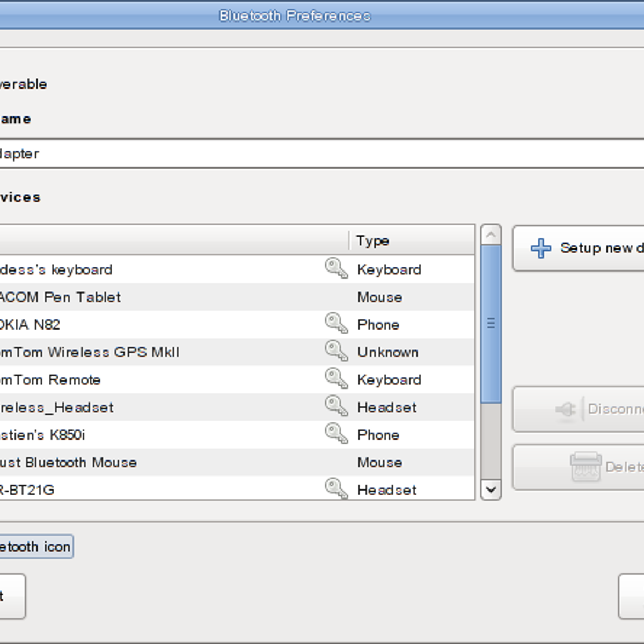Select the ACOM Pen Tablet device row
Viewport: 644px width, 644px height.
point(237,297)
